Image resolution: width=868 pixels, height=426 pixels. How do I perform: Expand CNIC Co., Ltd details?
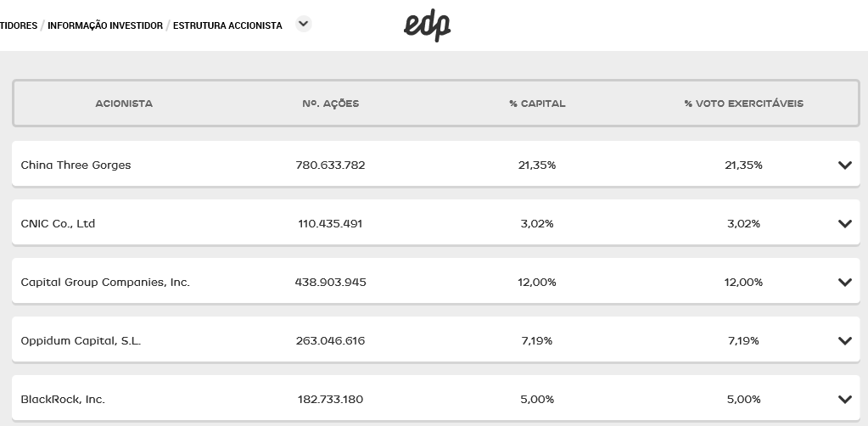point(844,224)
